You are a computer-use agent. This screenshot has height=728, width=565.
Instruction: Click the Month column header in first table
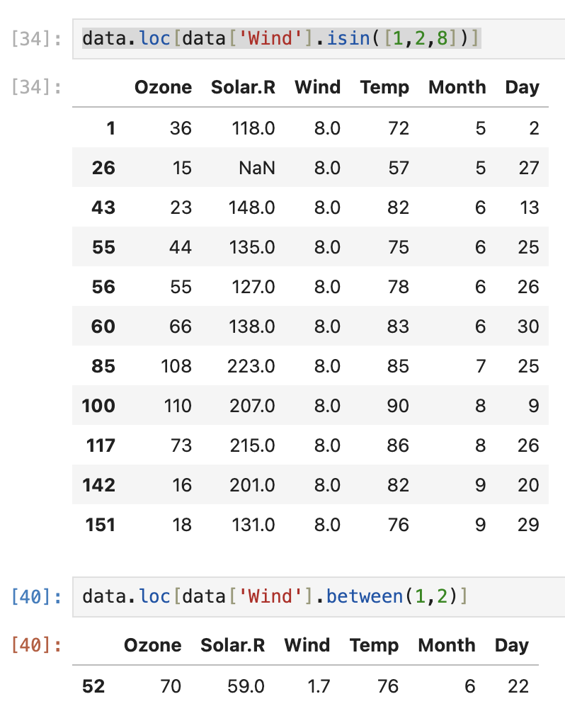pos(457,87)
